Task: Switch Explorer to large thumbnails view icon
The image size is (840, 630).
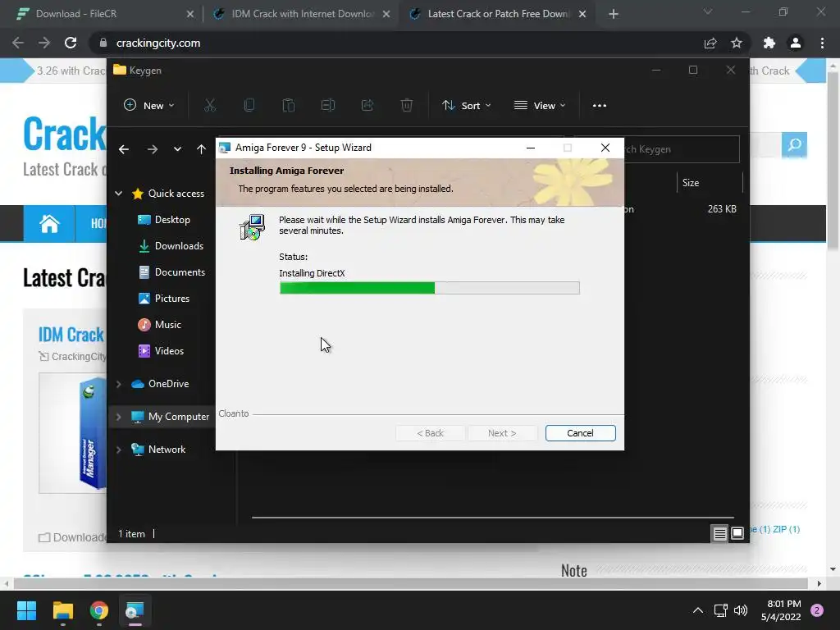Action: pyautogui.click(x=737, y=533)
